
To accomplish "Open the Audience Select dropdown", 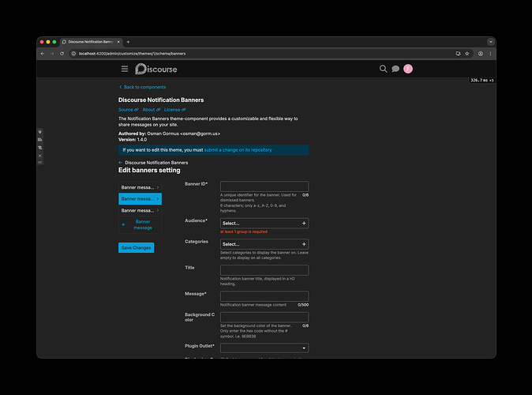I will point(264,223).
